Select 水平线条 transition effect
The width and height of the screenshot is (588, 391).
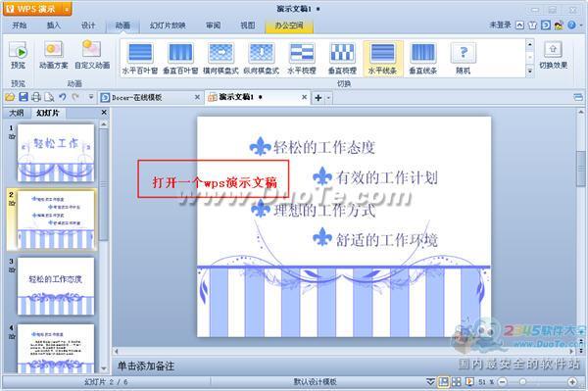(x=382, y=58)
